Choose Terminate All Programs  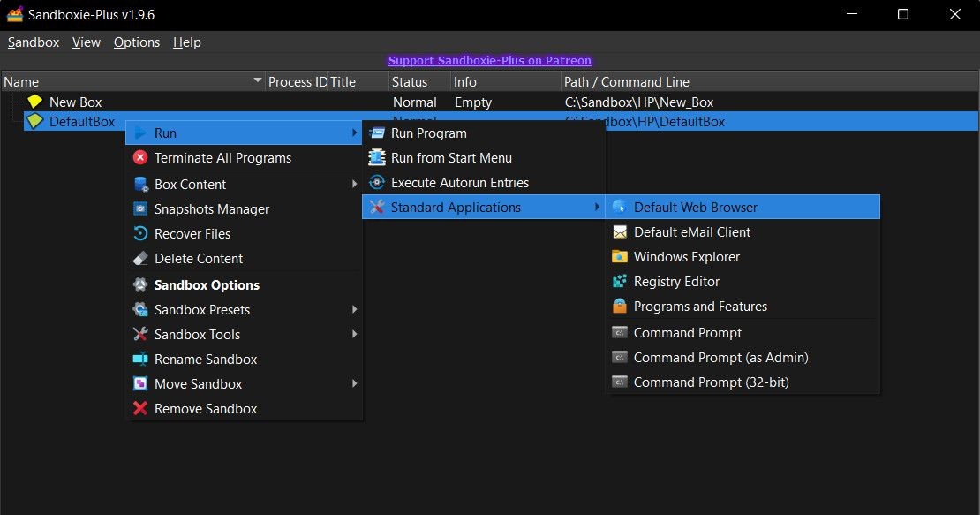[x=244, y=157]
